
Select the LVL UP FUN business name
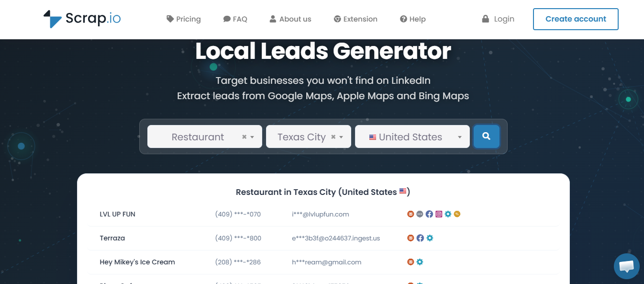118,214
